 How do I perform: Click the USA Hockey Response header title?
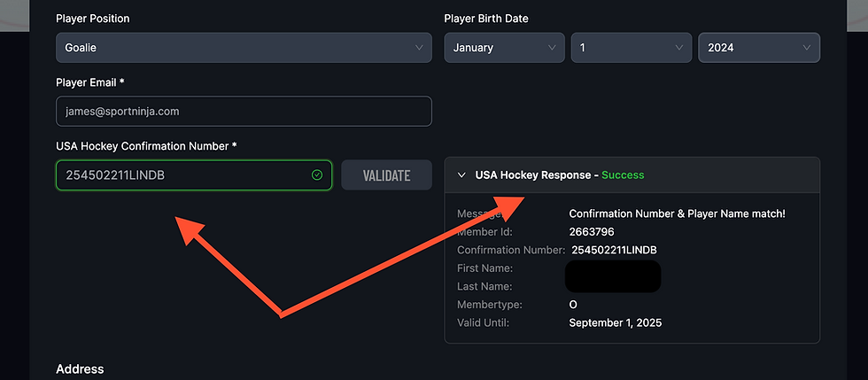click(x=532, y=175)
